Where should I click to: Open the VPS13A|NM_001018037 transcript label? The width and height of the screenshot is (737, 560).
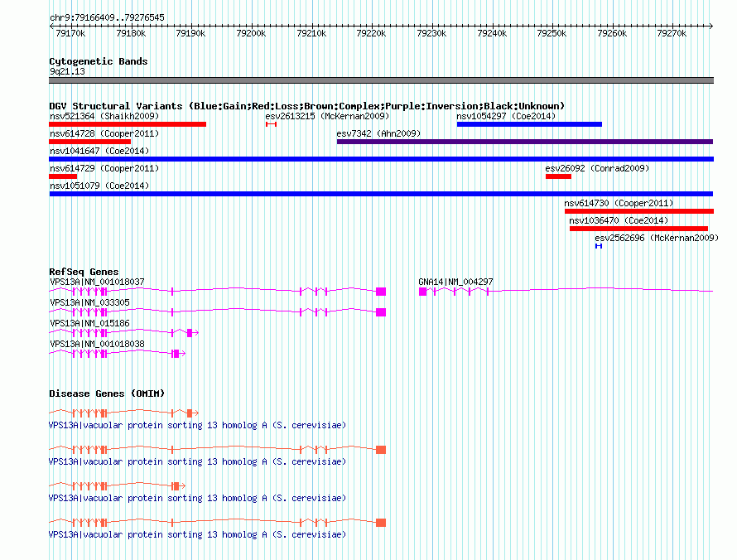97,282
